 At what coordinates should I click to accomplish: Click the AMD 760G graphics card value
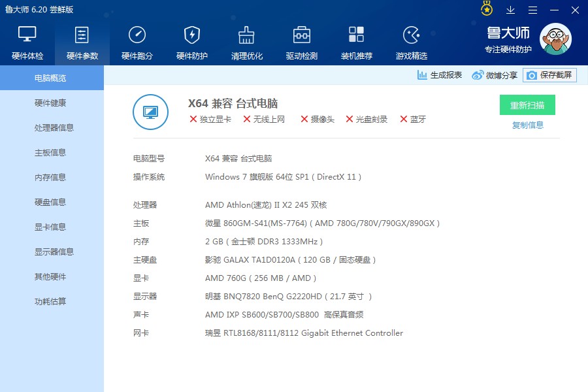point(261,278)
